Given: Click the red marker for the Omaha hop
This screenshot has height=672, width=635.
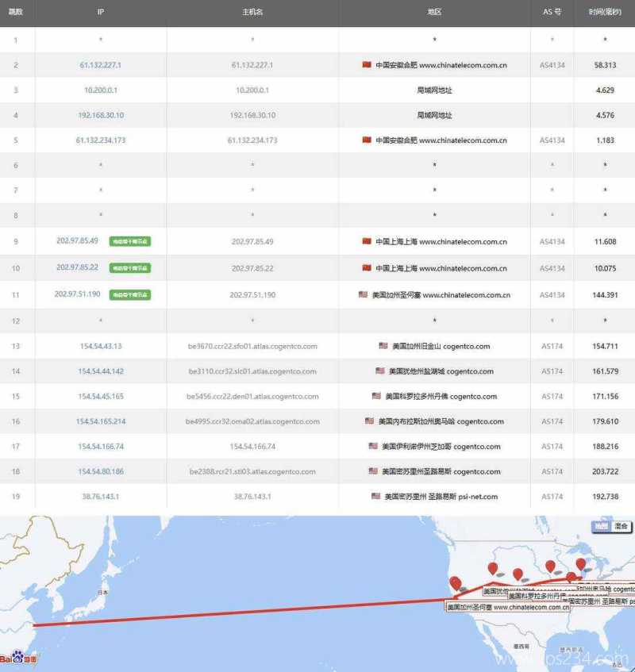Looking at the screenshot, I should pos(548,566).
